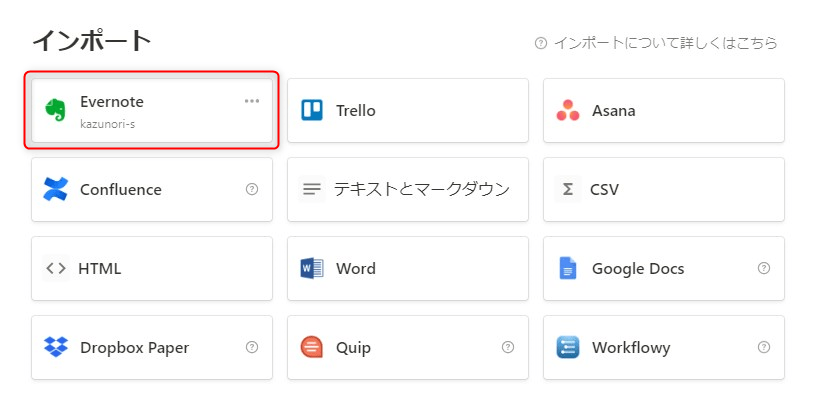Viewport: 815px width, 413px height.
Task: Click the Dropbox Paper logo icon
Action: coord(56,347)
